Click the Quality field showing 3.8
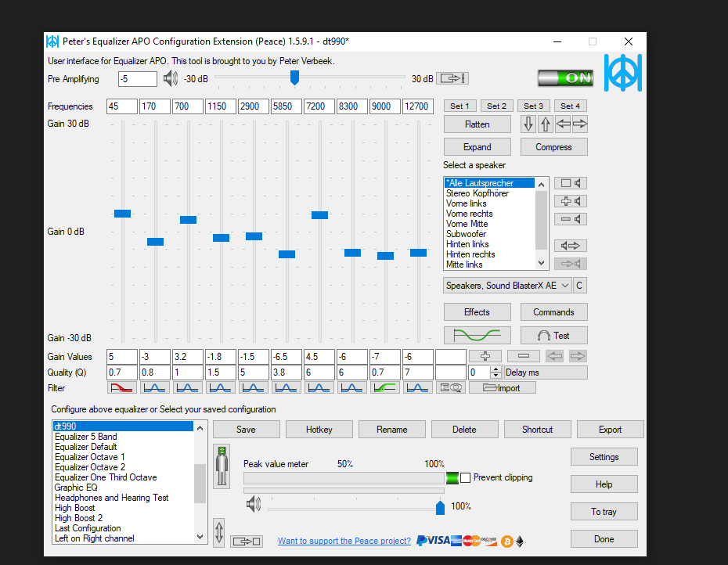Viewport: 728px width, 565px height. (287, 372)
